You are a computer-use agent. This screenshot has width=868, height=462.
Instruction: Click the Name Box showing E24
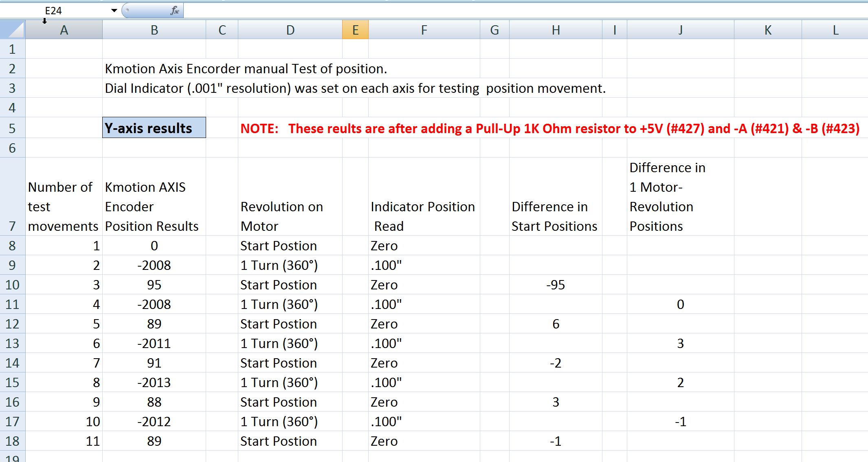[x=65, y=11]
